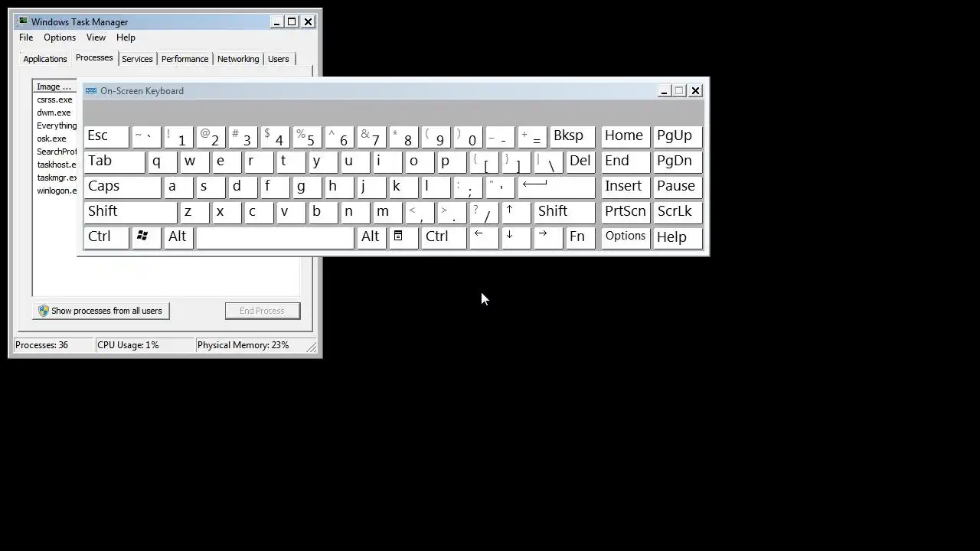Screen dimensions: 980x551
Task: Click the Tab key
Action: click(x=114, y=161)
